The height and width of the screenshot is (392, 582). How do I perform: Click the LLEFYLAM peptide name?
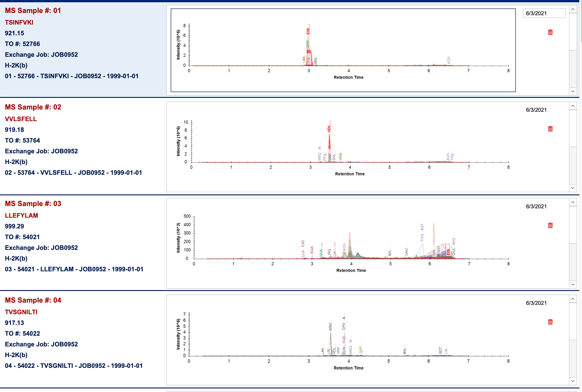(21, 215)
